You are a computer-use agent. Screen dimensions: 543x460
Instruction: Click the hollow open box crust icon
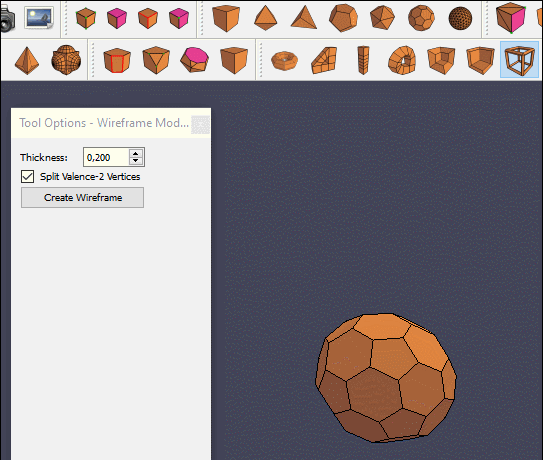click(x=480, y=60)
